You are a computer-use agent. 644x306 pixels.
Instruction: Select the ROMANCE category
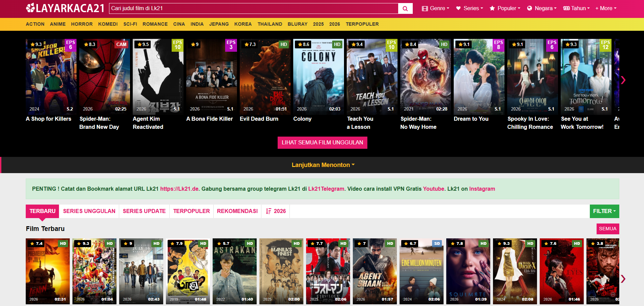155,24
